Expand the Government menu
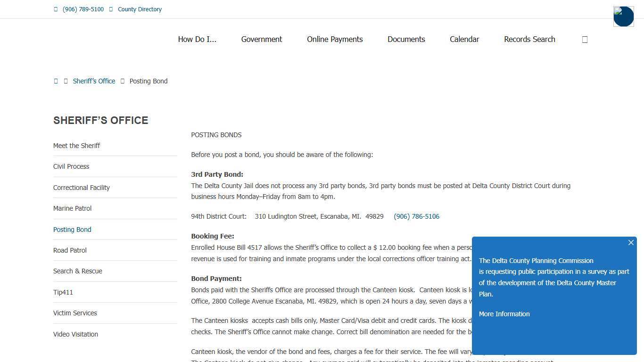Screen dimensions: 644x362 pyautogui.click(x=262, y=40)
